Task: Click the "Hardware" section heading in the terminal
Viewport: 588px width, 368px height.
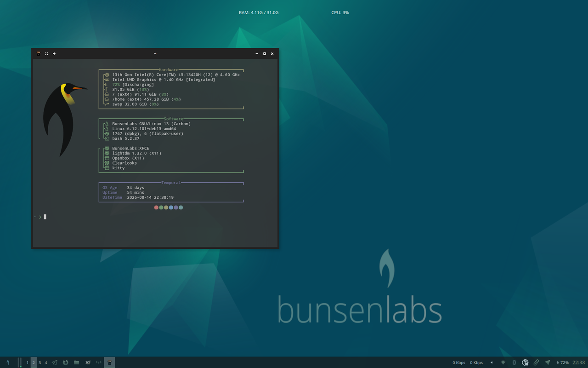Action: coord(169,70)
